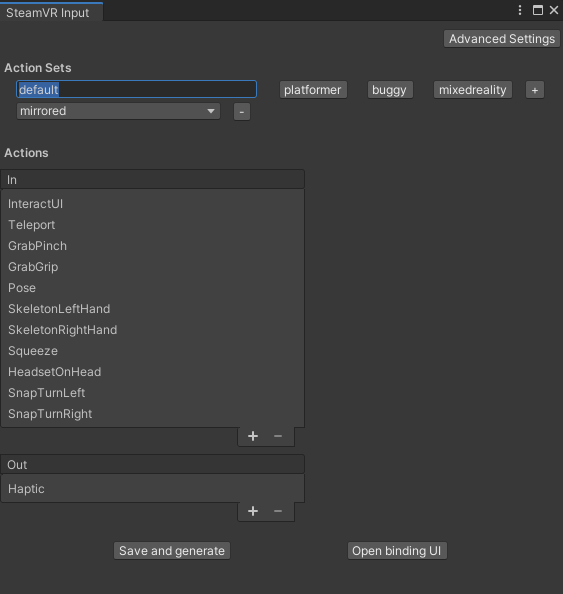Open Advanced Settings
Viewport: 563px width, 594px height.
click(x=502, y=39)
